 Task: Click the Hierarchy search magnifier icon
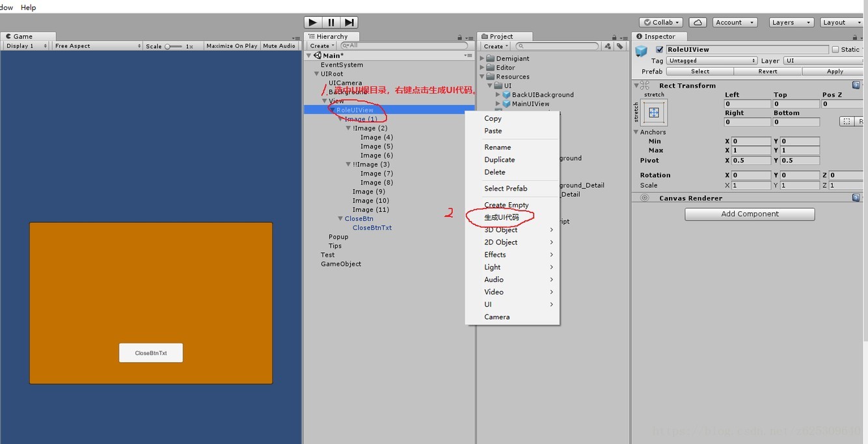346,46
